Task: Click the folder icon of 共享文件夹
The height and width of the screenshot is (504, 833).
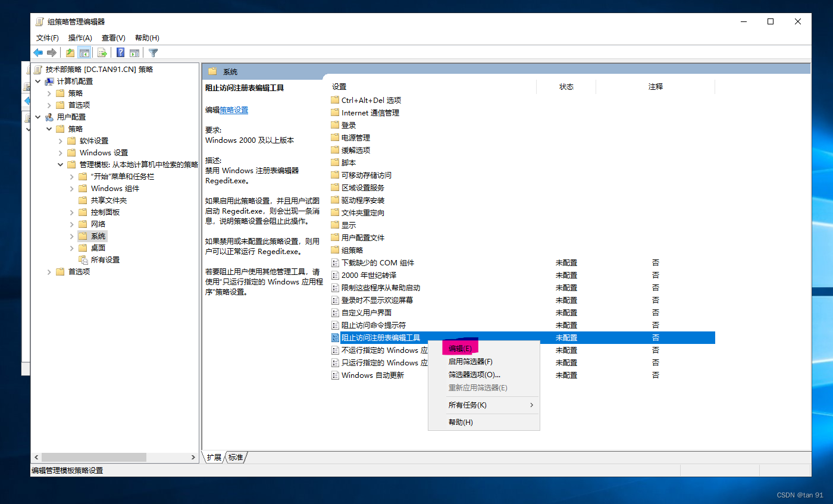Action: (83, 200)
